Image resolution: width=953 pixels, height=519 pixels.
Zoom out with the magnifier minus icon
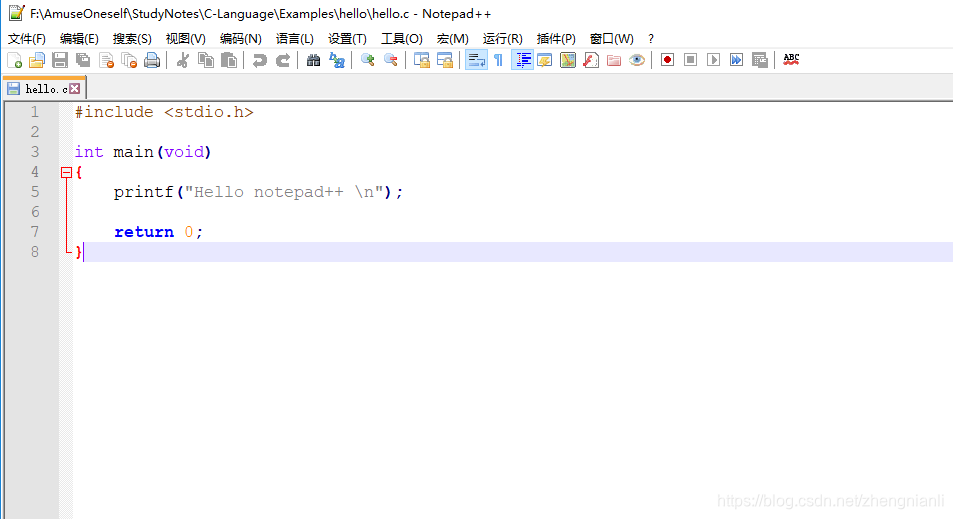(391, 60)
